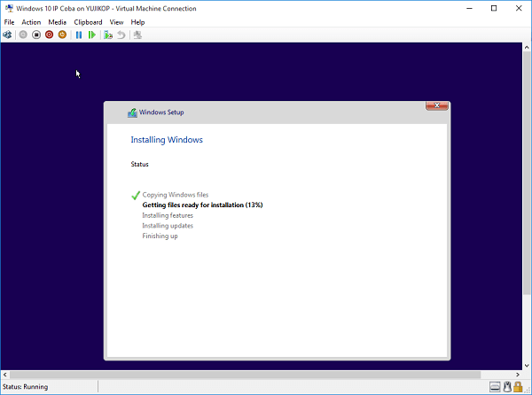This screenshot has height=395, width=532.
Task: Click the vertical scrollbar down arrow
Action: 527,366
